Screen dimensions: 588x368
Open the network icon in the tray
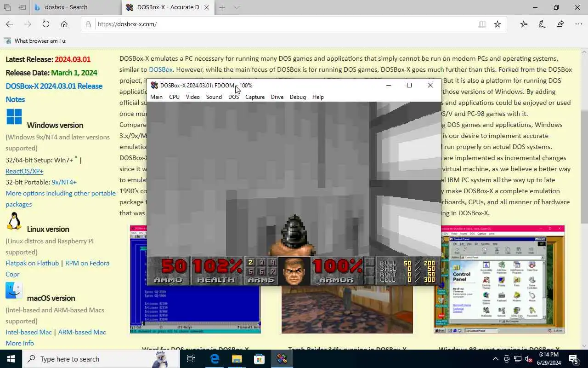pos(517,359)
